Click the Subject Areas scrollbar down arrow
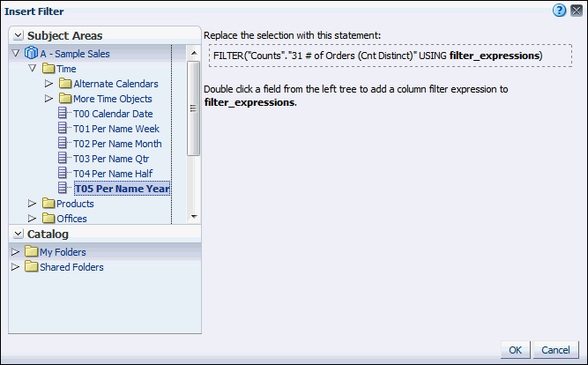This screenshot has width=588, height=365. pyautogui.click(x=193, y=216)
